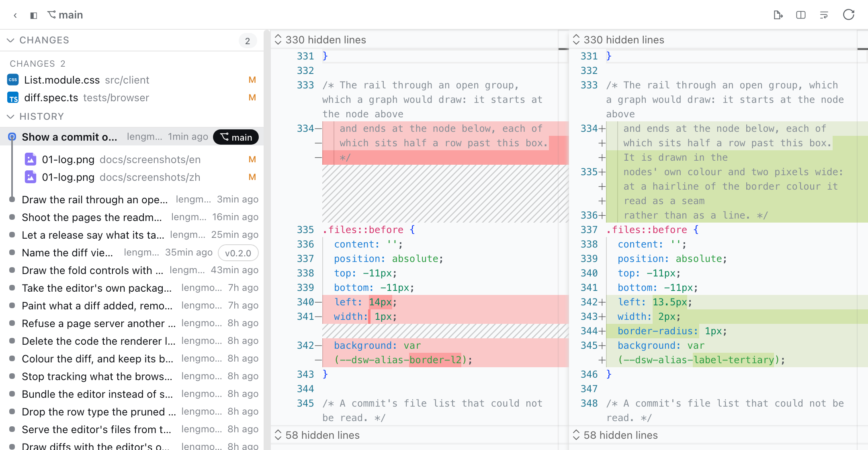
Task: Select commit 'Let a release say what its ta...'
Action: (x=132, y=235)
